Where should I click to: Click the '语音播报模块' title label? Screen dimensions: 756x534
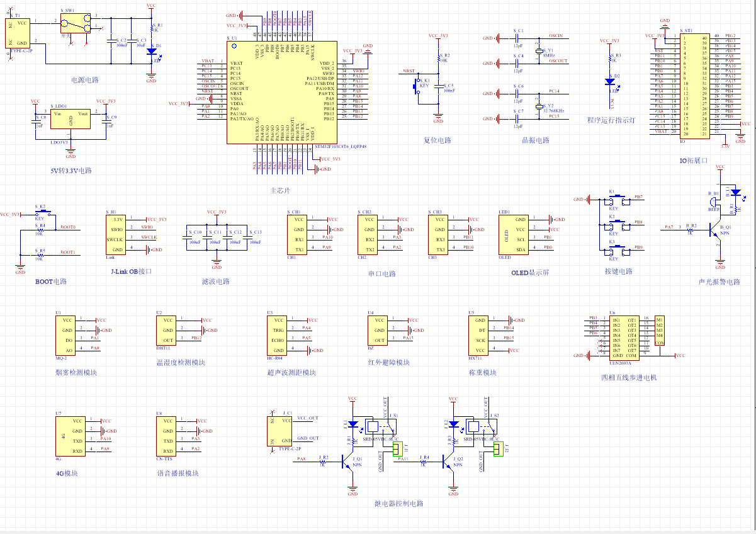[178, 473]
